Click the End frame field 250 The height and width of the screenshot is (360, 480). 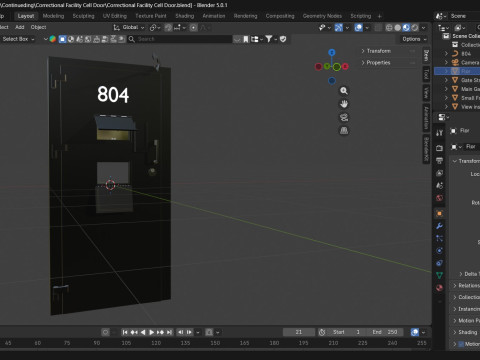coord(385,332)
